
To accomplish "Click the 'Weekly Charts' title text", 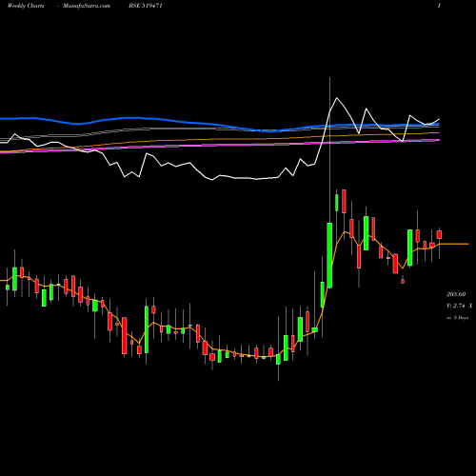I will (26, 6).
